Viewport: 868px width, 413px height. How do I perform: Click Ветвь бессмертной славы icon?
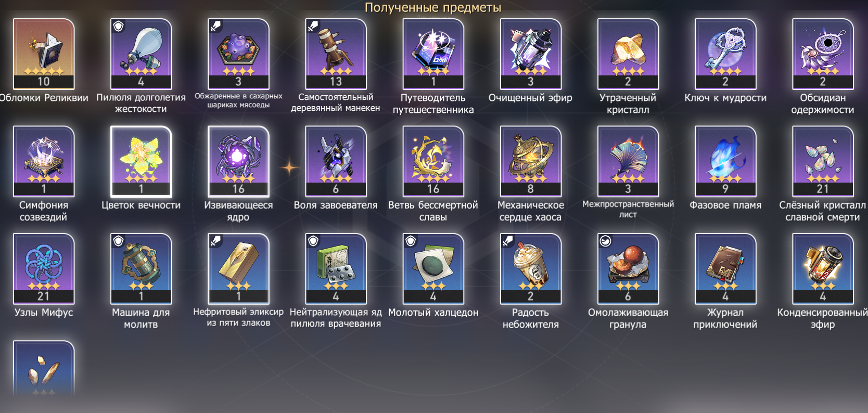click(433, 161)
